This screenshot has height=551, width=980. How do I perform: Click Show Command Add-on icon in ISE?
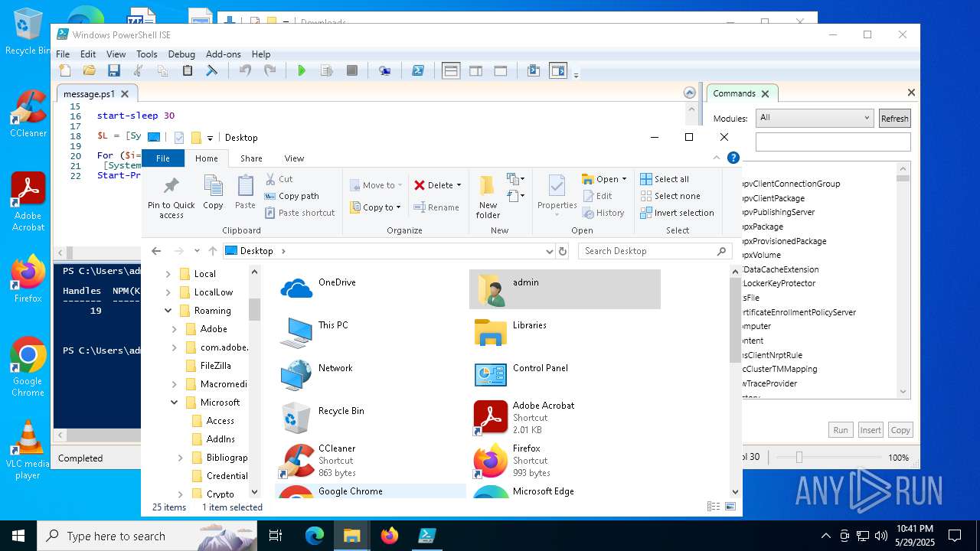point(558,70)
